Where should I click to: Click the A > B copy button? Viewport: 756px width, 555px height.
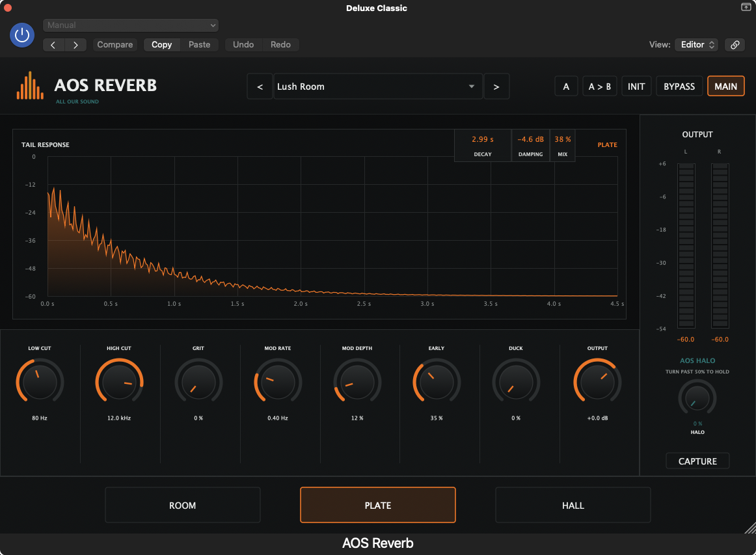599,87
